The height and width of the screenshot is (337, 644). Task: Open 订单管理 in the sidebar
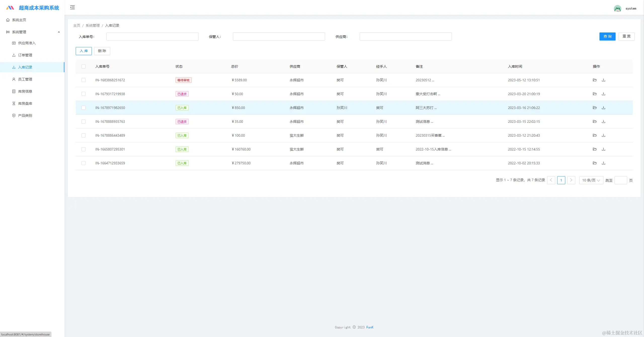click(25, 55)
